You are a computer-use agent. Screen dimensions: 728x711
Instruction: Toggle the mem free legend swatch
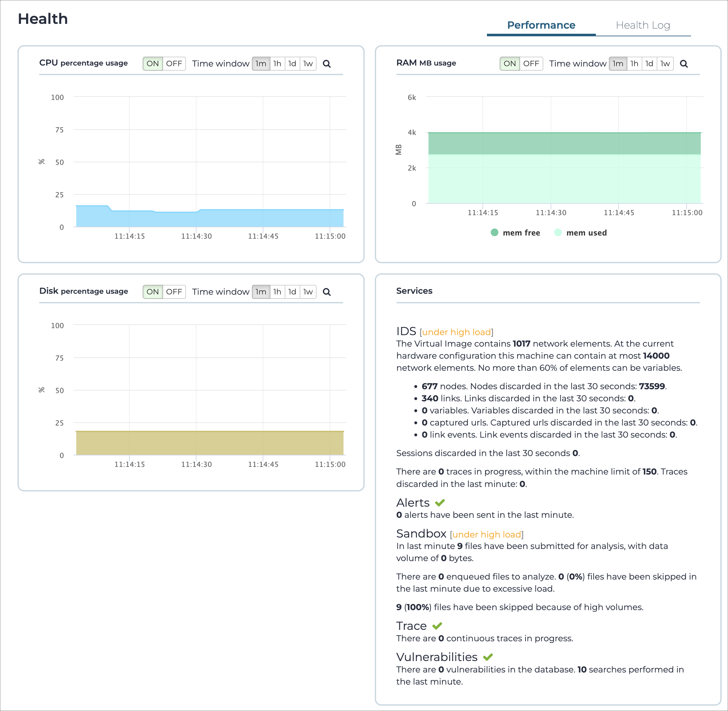point(495,233)
